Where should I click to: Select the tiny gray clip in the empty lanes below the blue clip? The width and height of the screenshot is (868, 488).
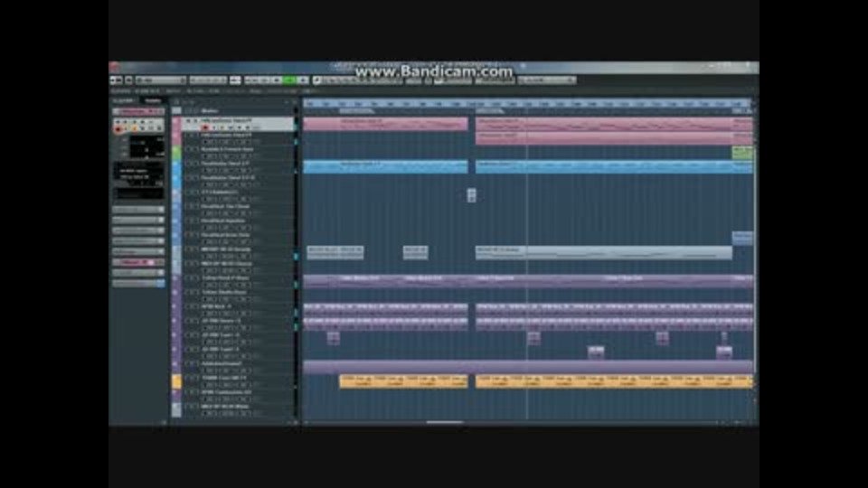click(x=471, y=195)
